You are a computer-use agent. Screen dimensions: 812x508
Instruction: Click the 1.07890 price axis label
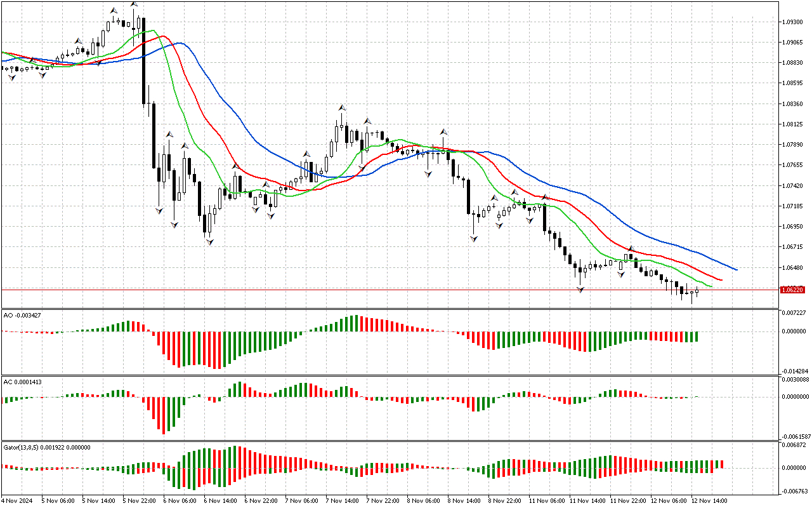(x=794, y=145)
